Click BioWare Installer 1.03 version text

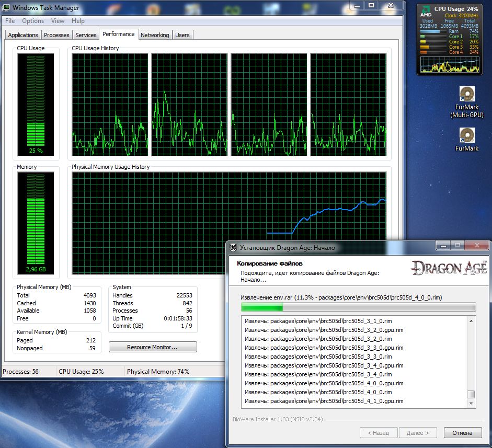278,419
